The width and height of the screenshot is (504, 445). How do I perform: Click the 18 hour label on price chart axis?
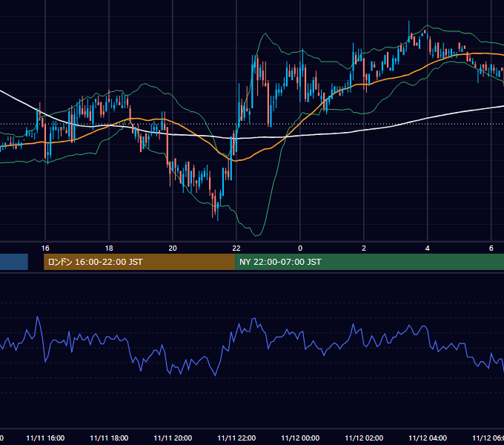pos(109,248)
